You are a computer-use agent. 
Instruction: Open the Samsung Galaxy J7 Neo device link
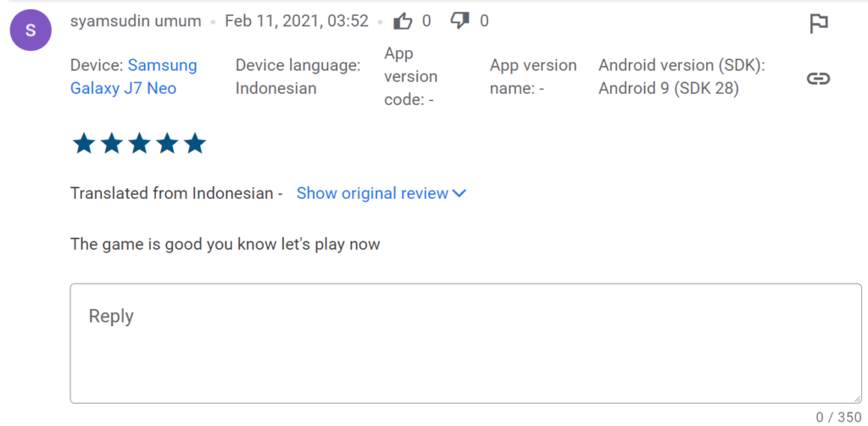(133, 77)
